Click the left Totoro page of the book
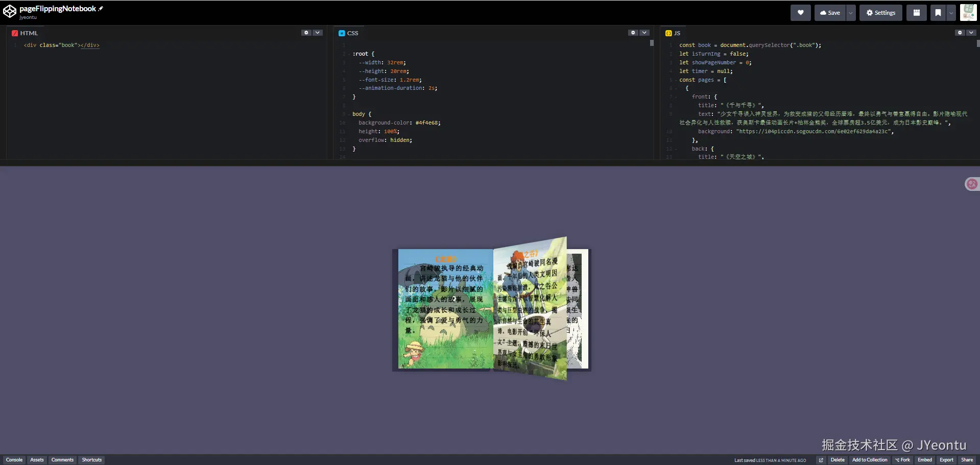 (445, 309)
